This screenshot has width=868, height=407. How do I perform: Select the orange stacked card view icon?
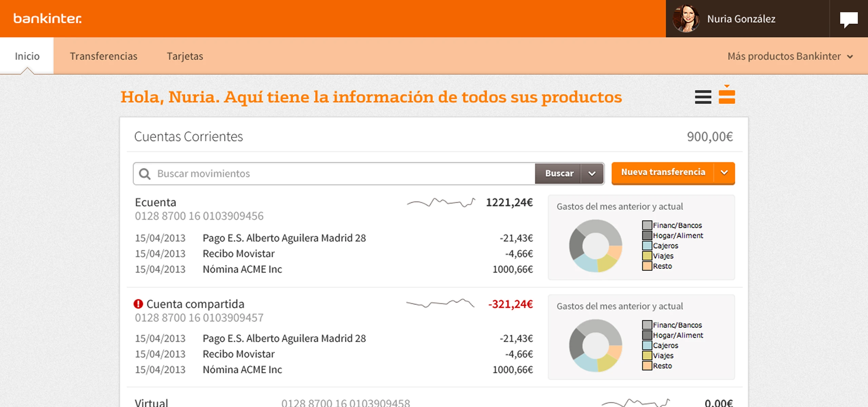pos(727,96)
